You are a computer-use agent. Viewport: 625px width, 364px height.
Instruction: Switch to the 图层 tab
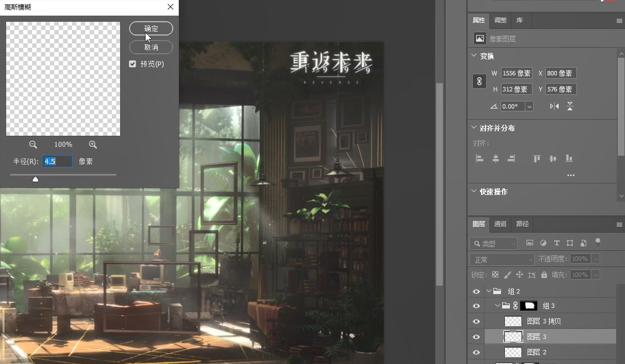pyautogui.click(x=478, y=224)
